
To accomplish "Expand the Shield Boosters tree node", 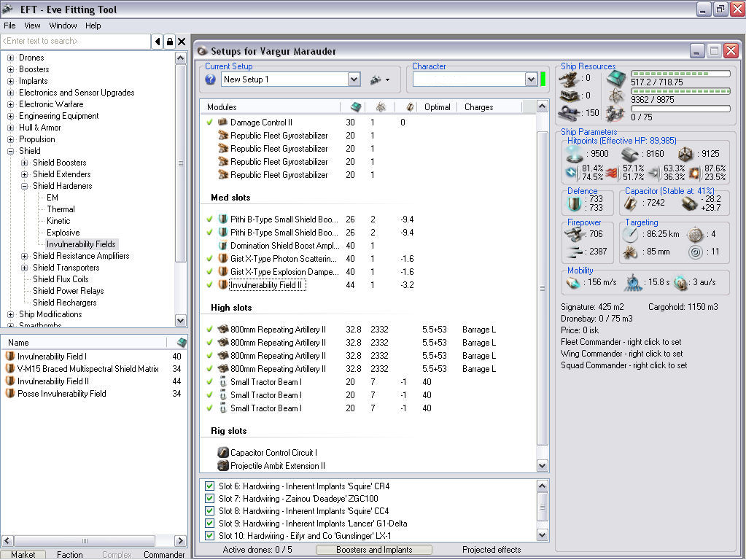I will click(25, 163).
